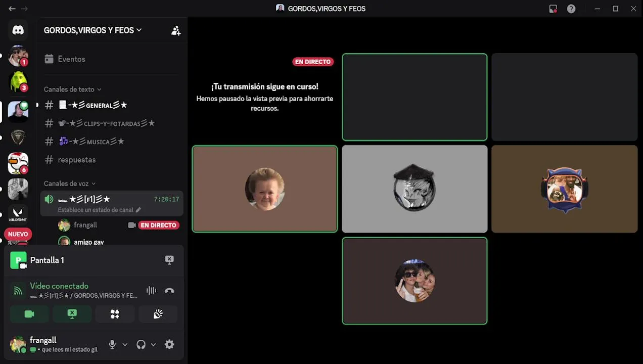Click the red NUEVO unread indicator

(x=18, y=234)
